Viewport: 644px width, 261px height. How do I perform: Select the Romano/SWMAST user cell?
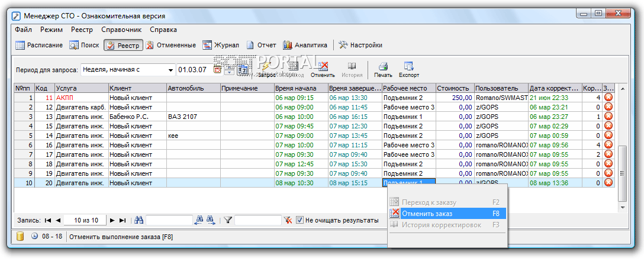click(501, 98)
